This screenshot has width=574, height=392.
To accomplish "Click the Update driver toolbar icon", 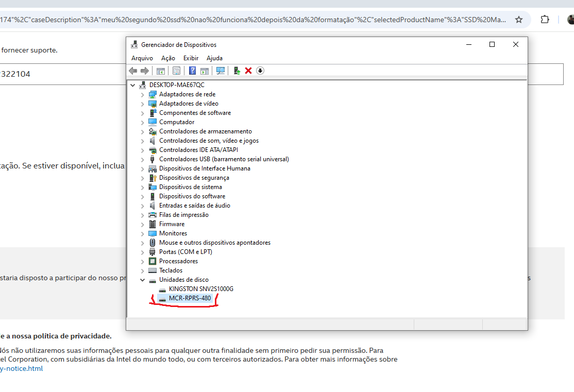I will pos(237,71).
